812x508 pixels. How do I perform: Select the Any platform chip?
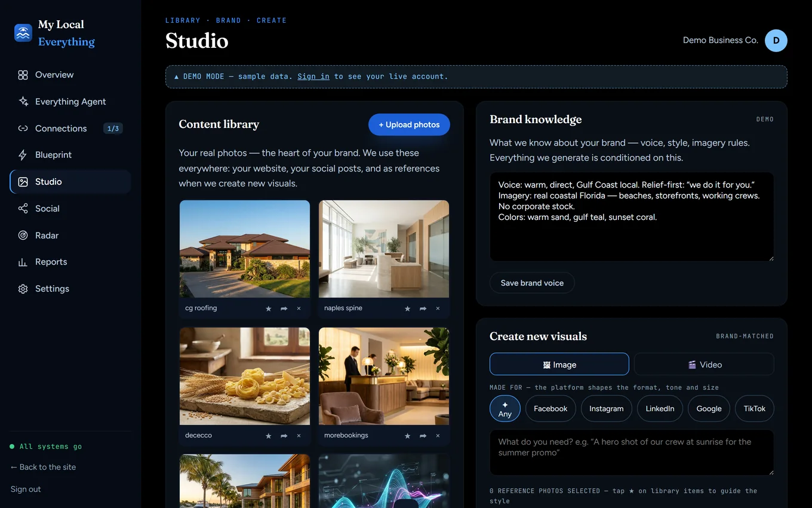coord(505,409)
